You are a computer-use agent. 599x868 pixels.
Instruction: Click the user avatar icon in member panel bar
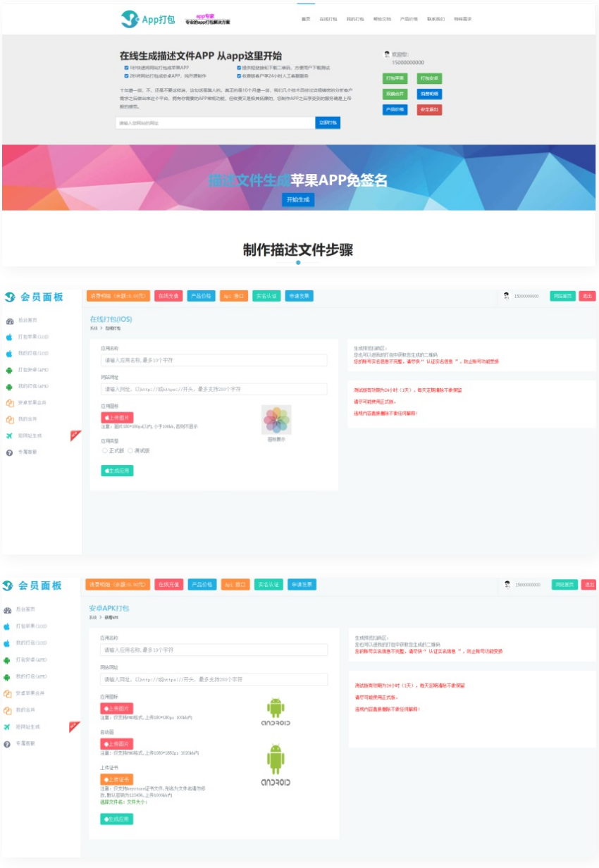tap(506, 296)
